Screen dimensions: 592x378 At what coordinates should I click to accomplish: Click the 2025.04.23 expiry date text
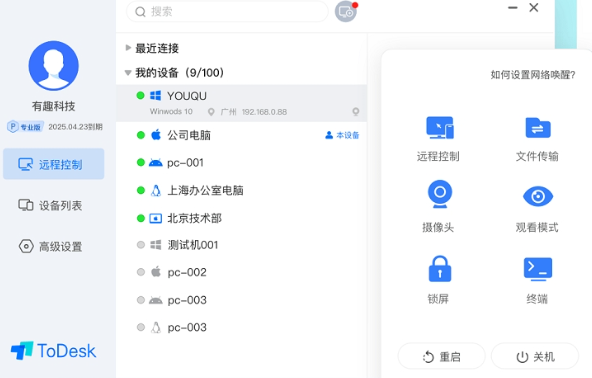[x=76, y=127]
